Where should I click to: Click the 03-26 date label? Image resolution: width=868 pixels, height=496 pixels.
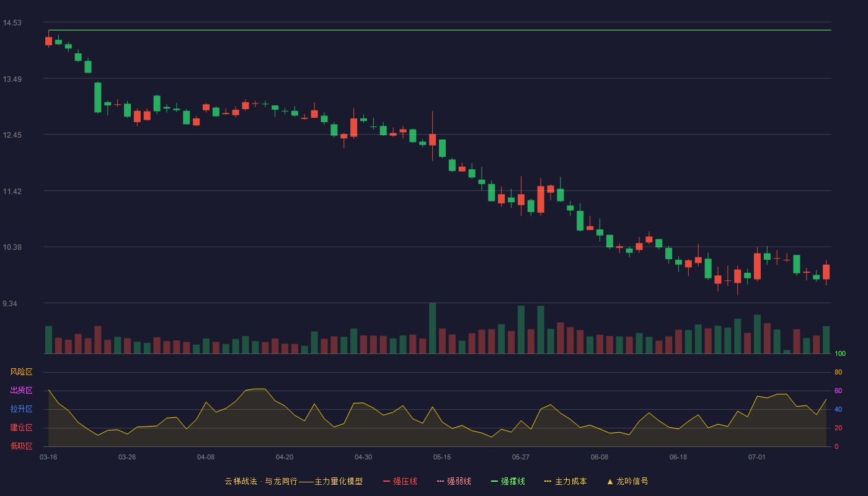(127, 457)
